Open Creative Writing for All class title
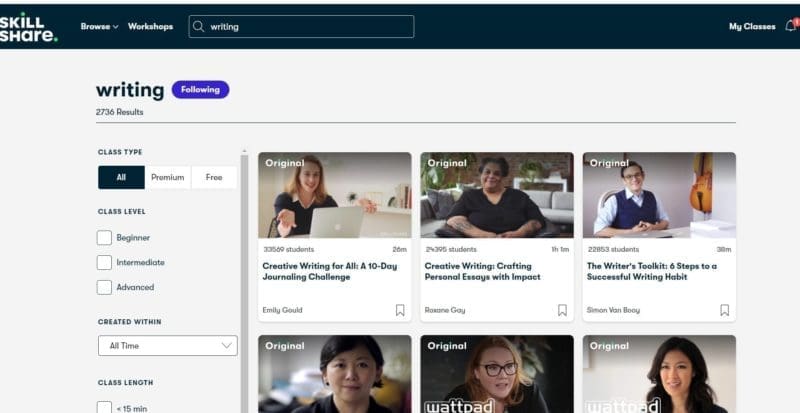Screen dimensions: 800x413 330,272
